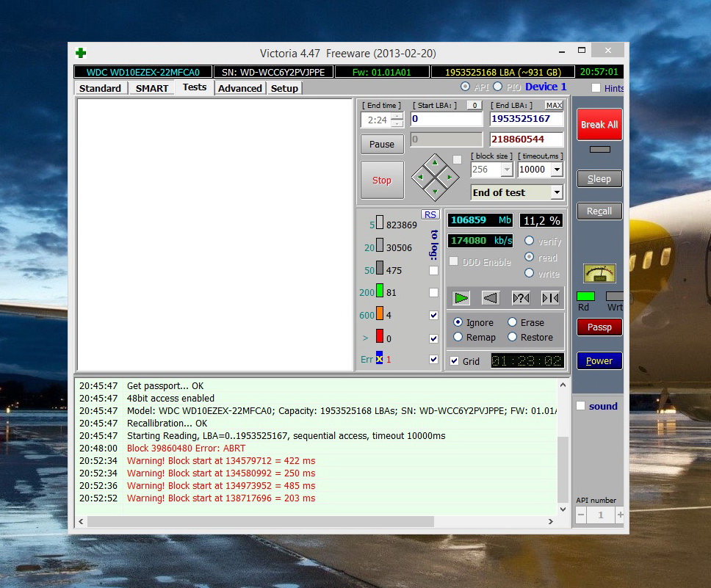Viewport: 711px width, 588px height.
Task: Click the forward sequential scan play icon
Action: tap(461, 297)
